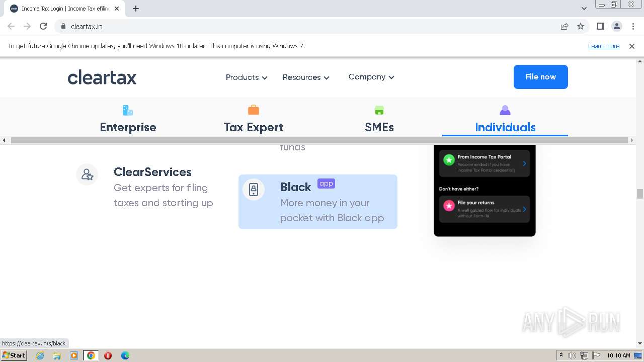The width and height of the screenshot is (644, 362).
Task: Open File Explorer from taskbar
Action: (x=57, y=355)
